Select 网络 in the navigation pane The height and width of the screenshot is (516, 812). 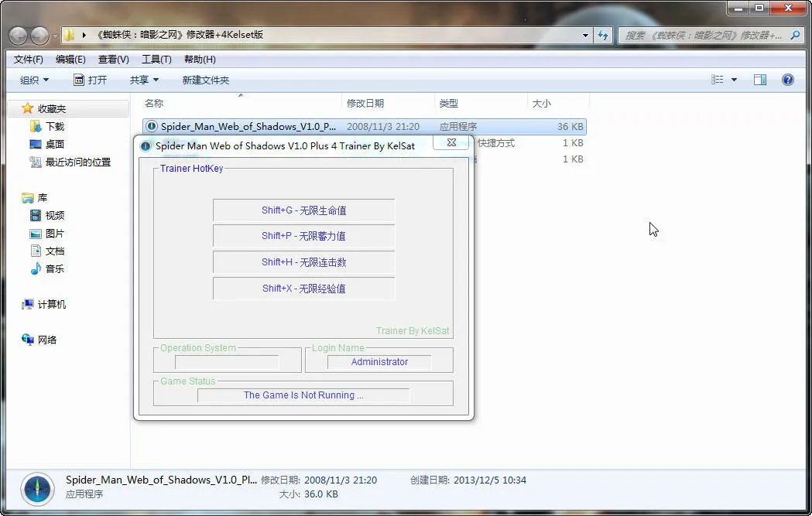pos(46,340)
